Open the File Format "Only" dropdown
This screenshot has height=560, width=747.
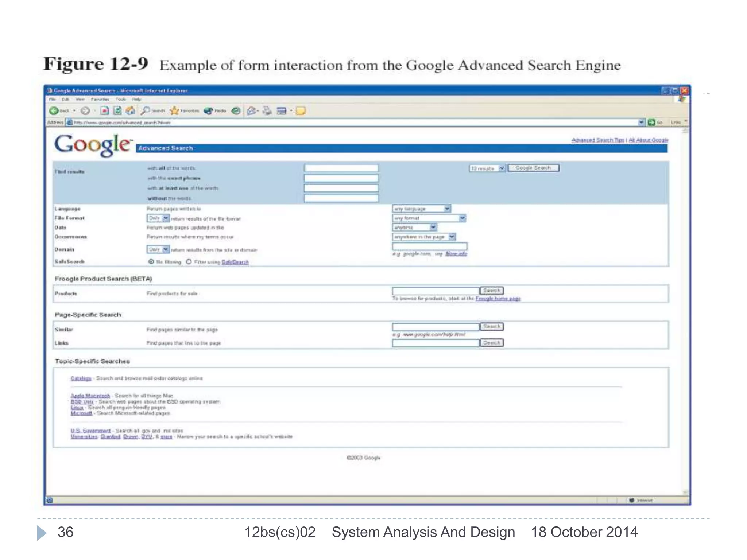tap(158, 218)
